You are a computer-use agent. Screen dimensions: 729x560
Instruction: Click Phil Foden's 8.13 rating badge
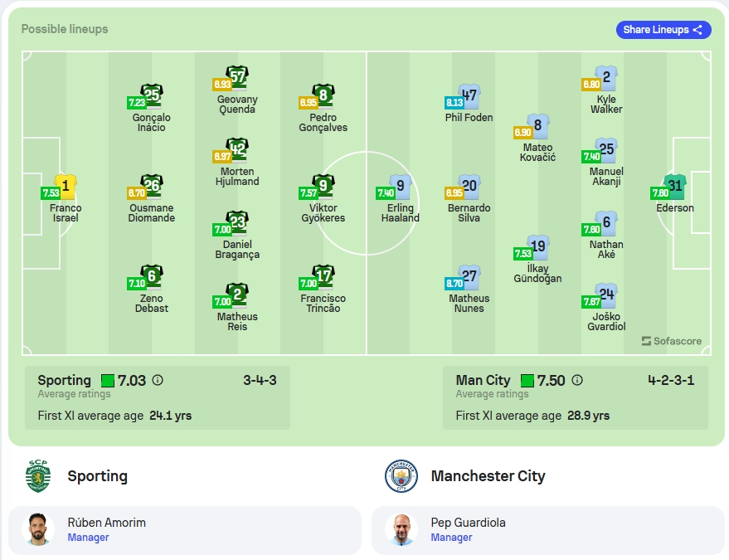[454, 102]
